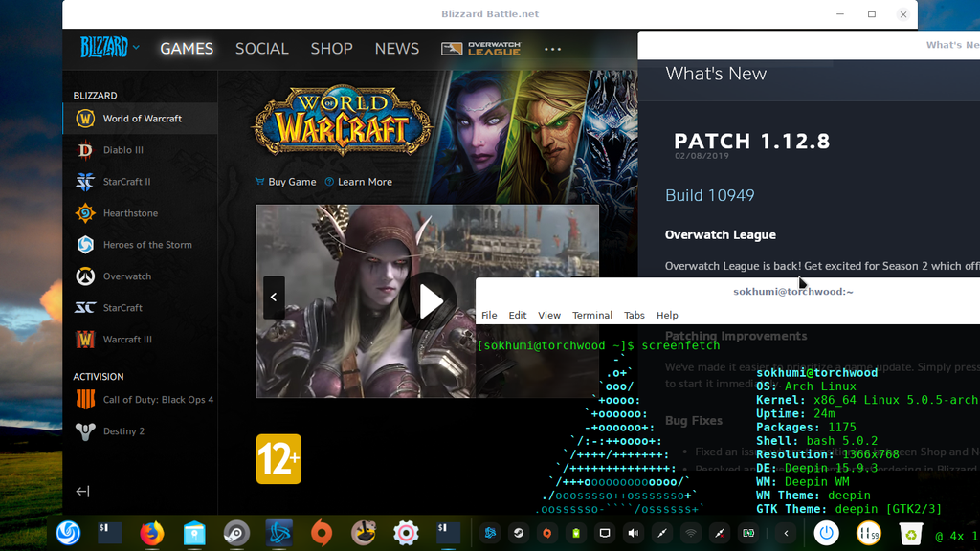The image size is (980, 551).
Task: Switch to the SOCIAL tab
Action: coord(262,49)
